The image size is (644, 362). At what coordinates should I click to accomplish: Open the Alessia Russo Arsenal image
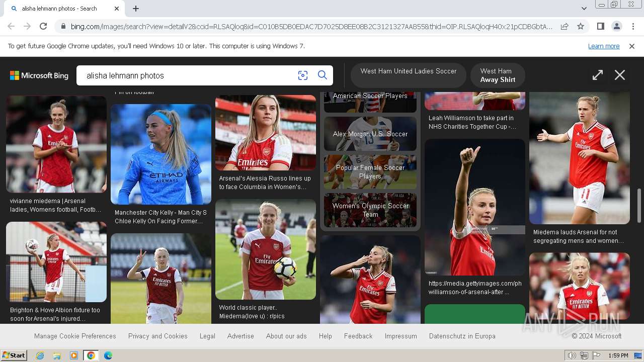pos(266,133)
